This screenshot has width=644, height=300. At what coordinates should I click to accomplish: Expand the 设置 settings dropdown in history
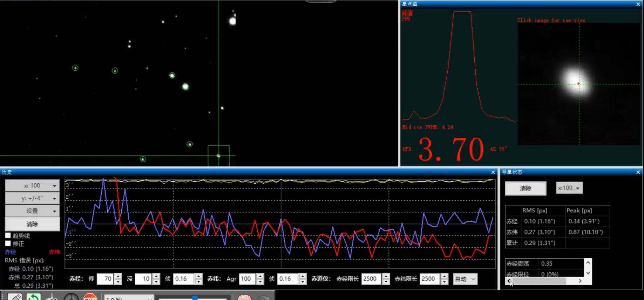pos(32,211)
